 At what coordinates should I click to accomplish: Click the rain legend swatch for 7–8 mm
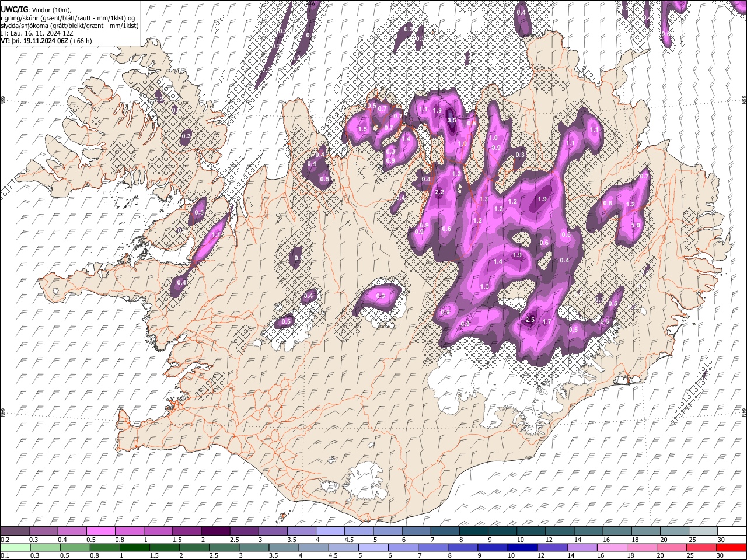pyautogui.click(x=434, y=548)
